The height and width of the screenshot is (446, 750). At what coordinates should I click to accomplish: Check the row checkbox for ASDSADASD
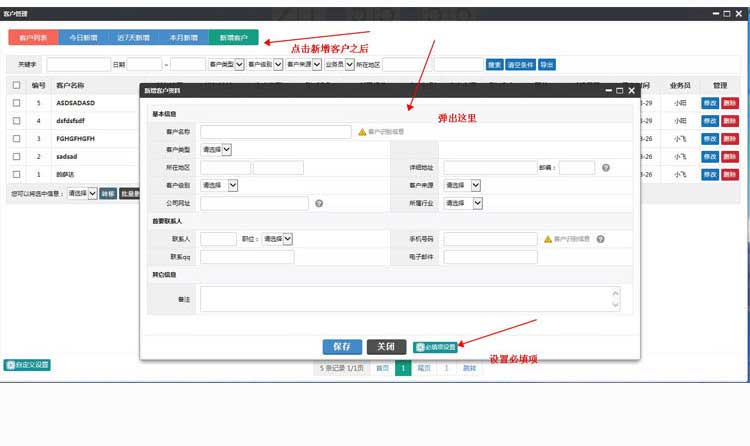(16, 103)
